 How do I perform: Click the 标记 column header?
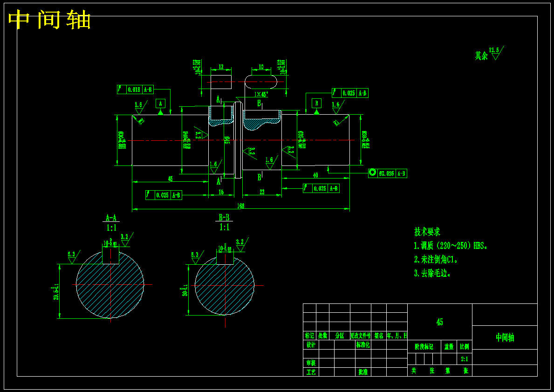(x=309, y=336)
